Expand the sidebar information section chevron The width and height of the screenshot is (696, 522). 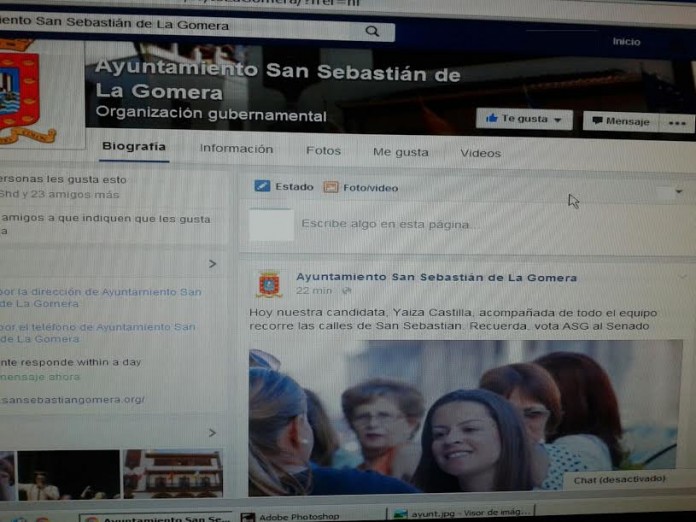click(x=212, y=264)
